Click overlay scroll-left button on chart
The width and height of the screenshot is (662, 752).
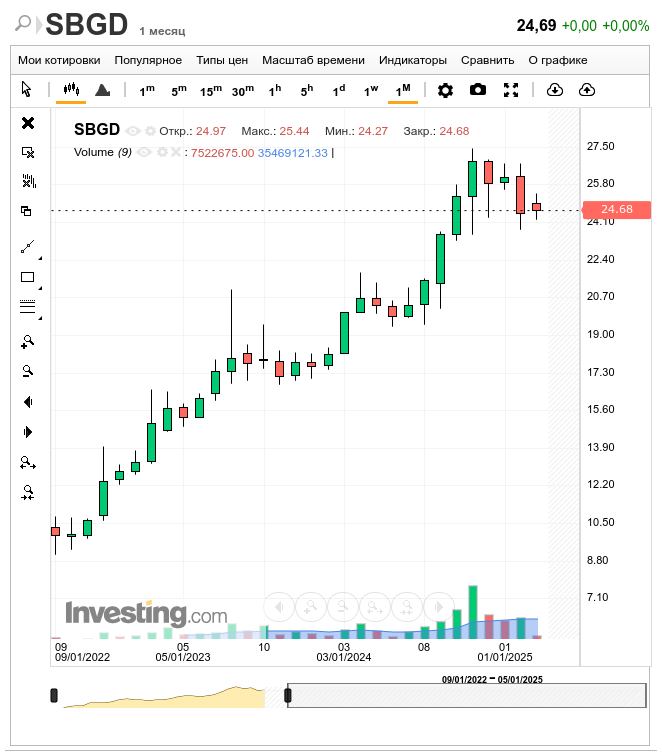[x=279, y=607]
